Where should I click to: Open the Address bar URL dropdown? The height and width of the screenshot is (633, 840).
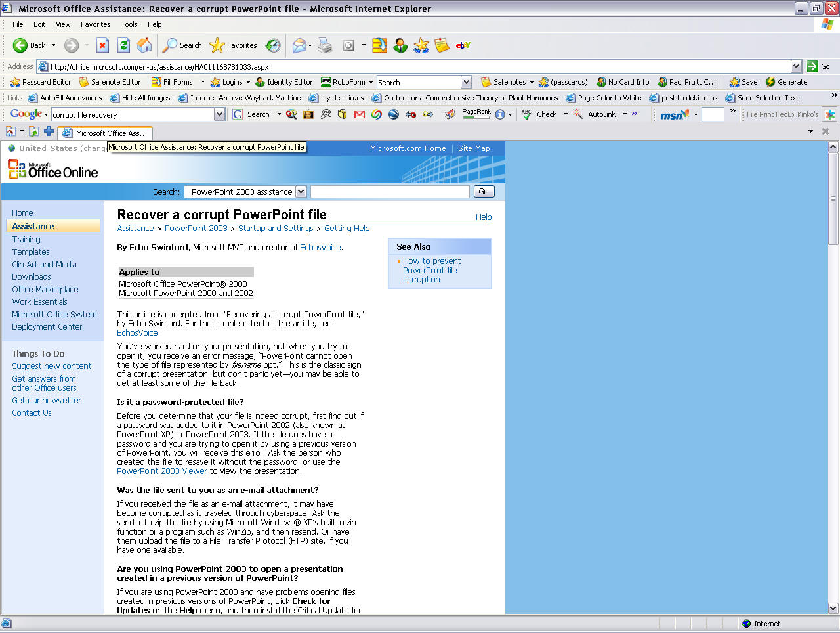coord(796,66)
